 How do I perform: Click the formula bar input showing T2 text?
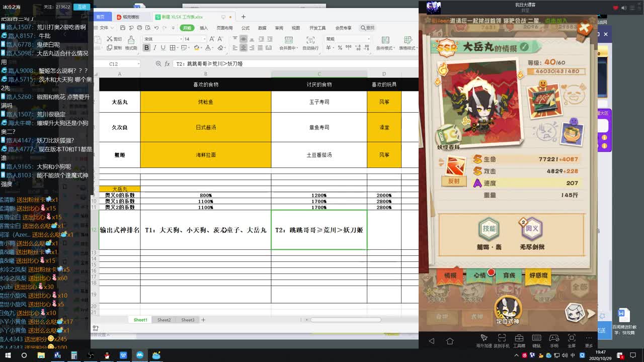tap(296, 64)
